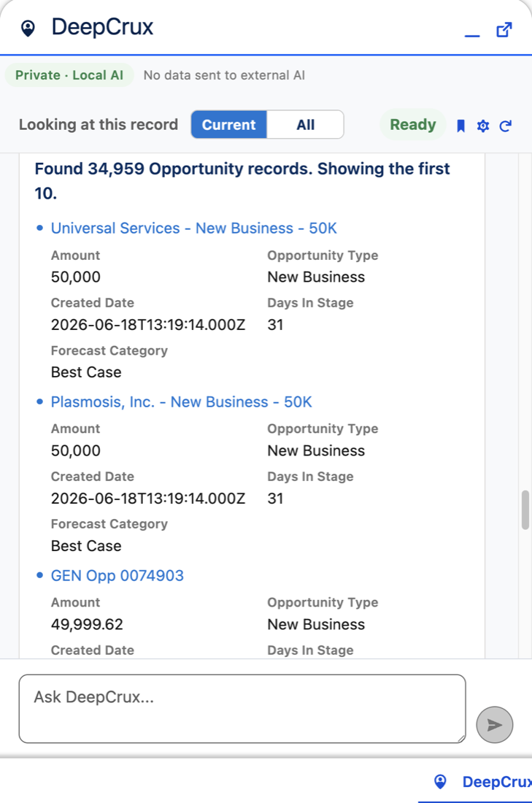Click the DeepCrux header title
532x803 pixels.
(x=102, y=27)
